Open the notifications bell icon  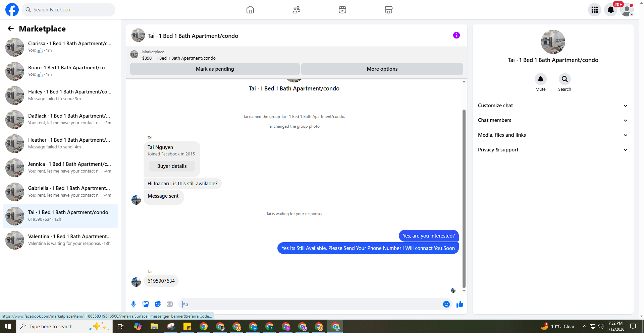(x=611, y=10)
